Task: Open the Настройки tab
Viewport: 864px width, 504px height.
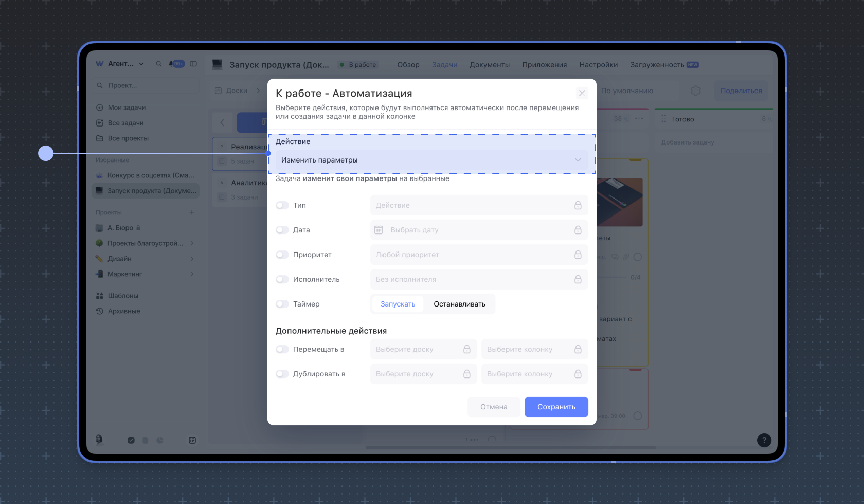Action: coord(598,65)
